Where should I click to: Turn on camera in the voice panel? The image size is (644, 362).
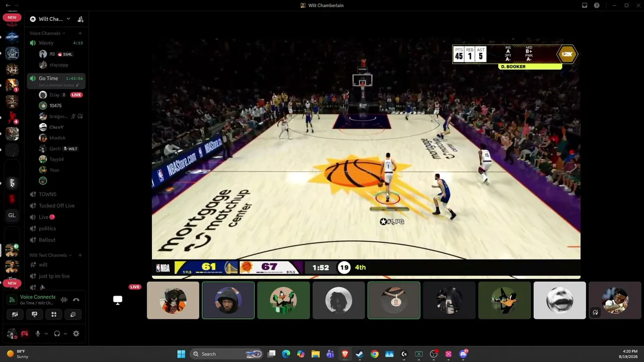(x=15, y=314)
